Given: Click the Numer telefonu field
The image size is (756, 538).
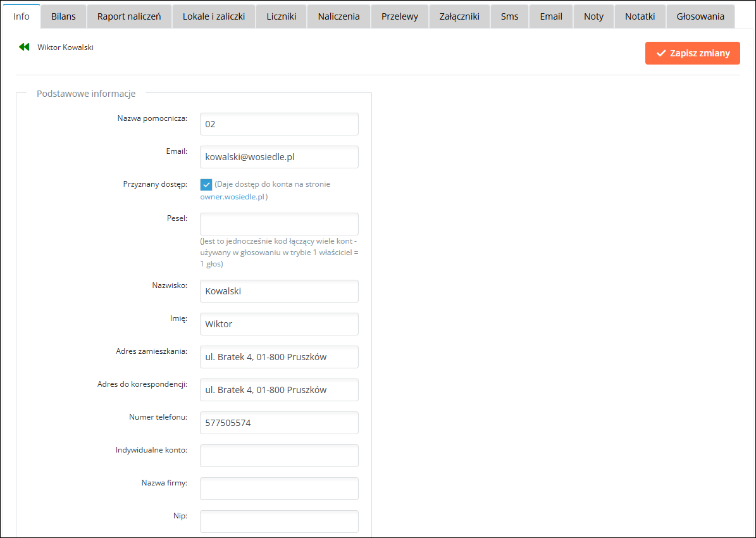Looking at the screenshot, I should tap(279, 423).
